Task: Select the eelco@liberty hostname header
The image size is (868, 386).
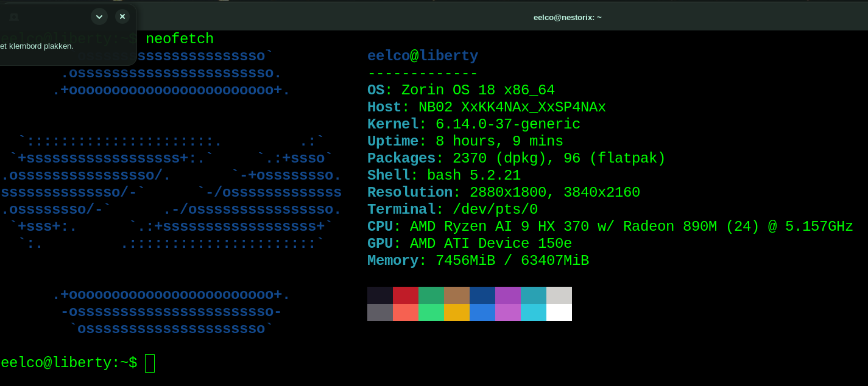Action: click(423, 55)
